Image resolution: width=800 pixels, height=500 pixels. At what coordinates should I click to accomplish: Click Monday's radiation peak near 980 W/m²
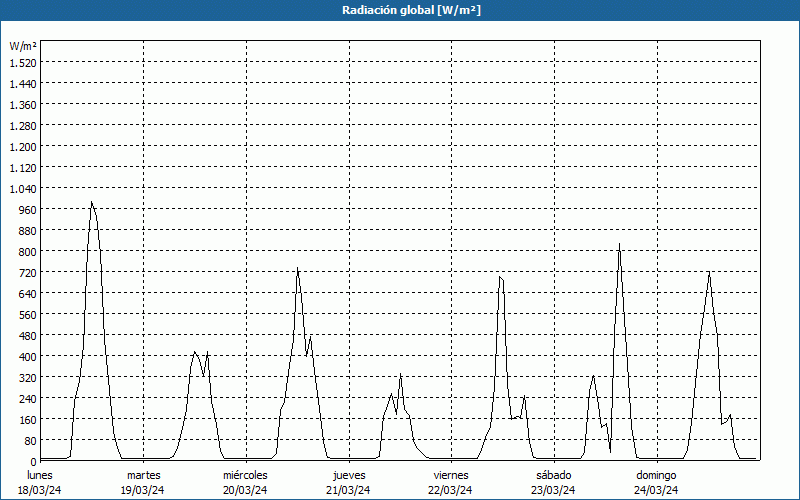click(x=91, y=202)
